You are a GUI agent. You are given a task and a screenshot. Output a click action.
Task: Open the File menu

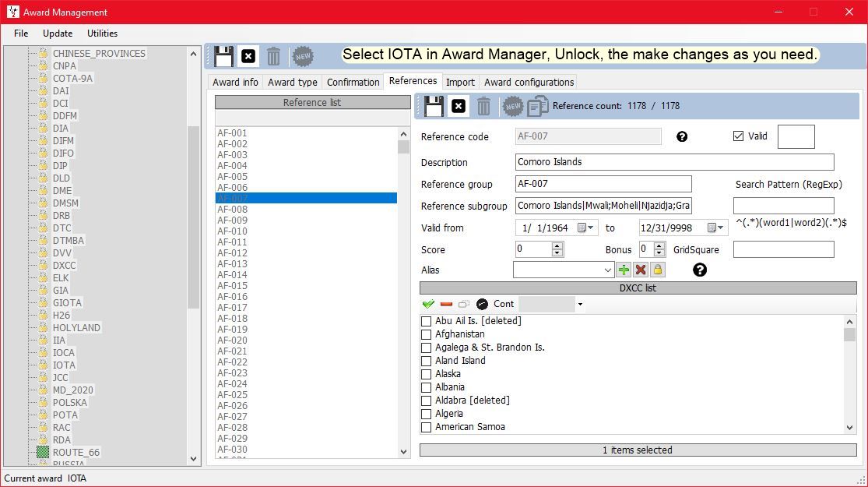click(x=21, y=34)
